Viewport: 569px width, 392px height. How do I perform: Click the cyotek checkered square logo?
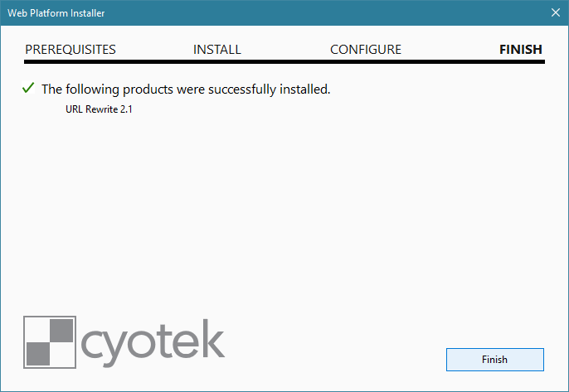(x=50, y=342)
